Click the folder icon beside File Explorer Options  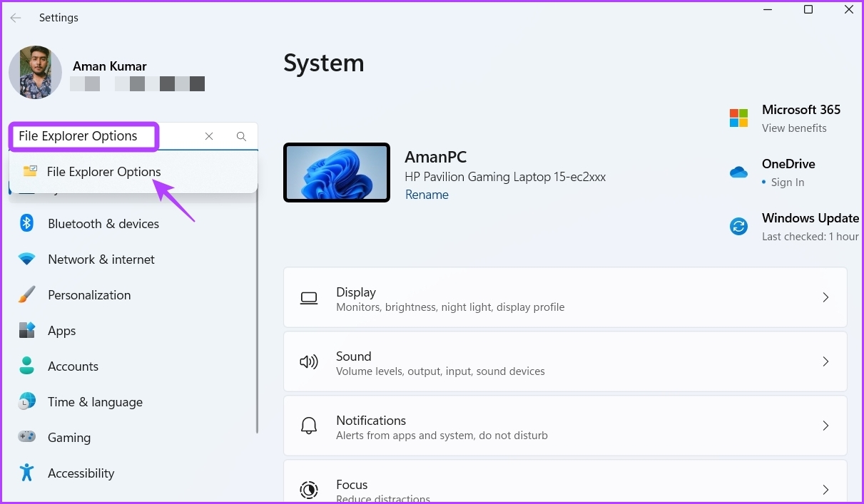tap(30, 171)
